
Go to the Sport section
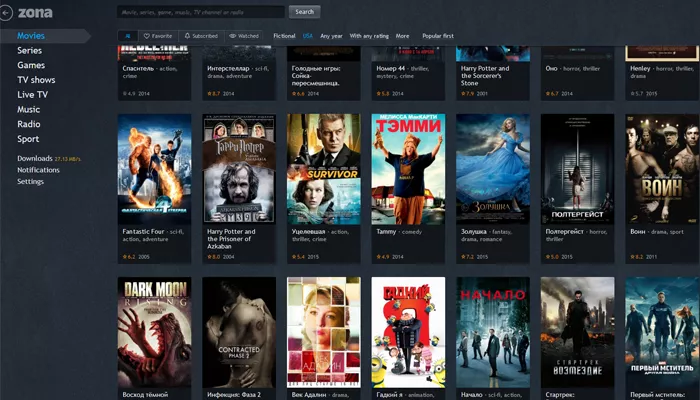[28, 139]
